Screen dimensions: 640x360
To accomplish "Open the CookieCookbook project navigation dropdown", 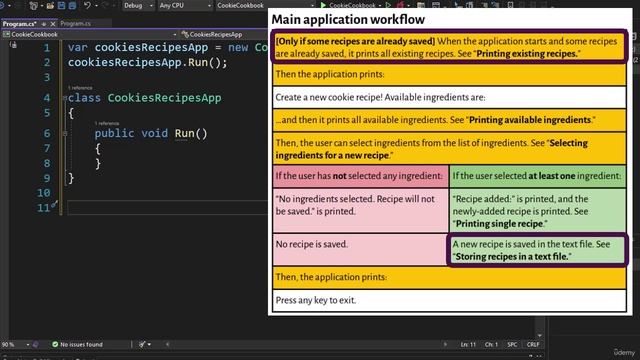I will tap(90, 35).
